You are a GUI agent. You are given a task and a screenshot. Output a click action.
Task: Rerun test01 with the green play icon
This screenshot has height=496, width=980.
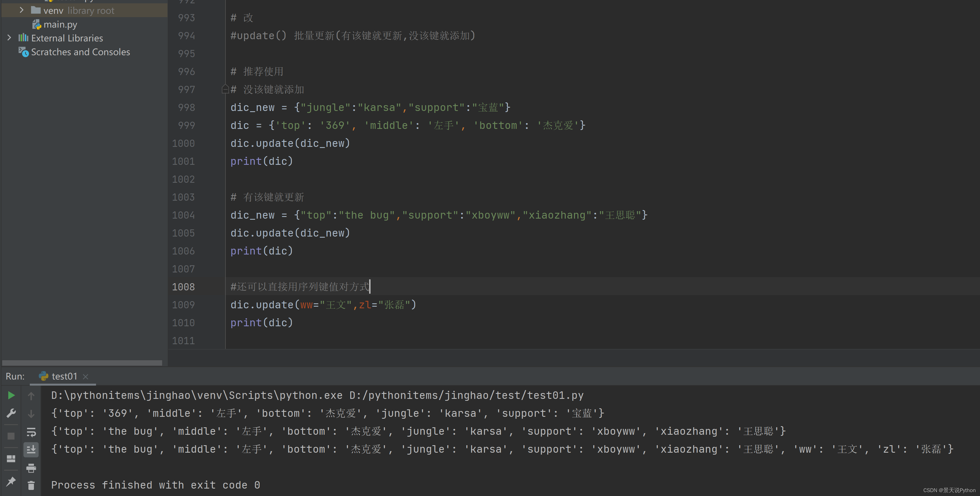click(11, 396)
